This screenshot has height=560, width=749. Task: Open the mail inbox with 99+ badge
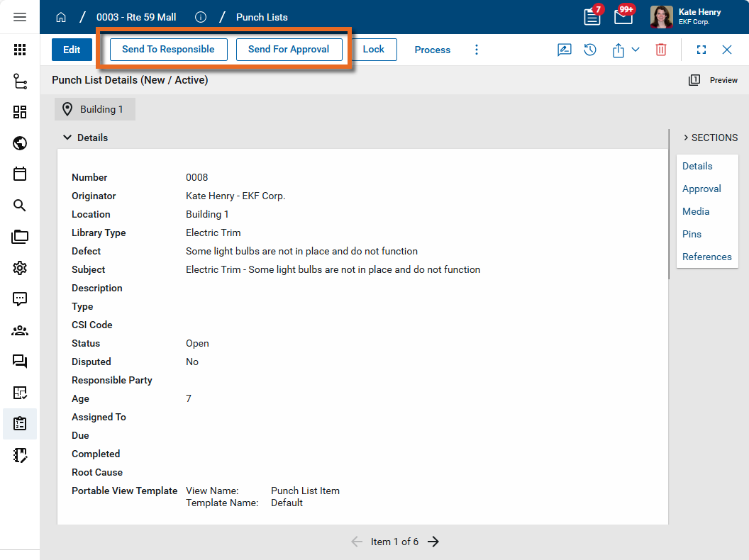623,17
